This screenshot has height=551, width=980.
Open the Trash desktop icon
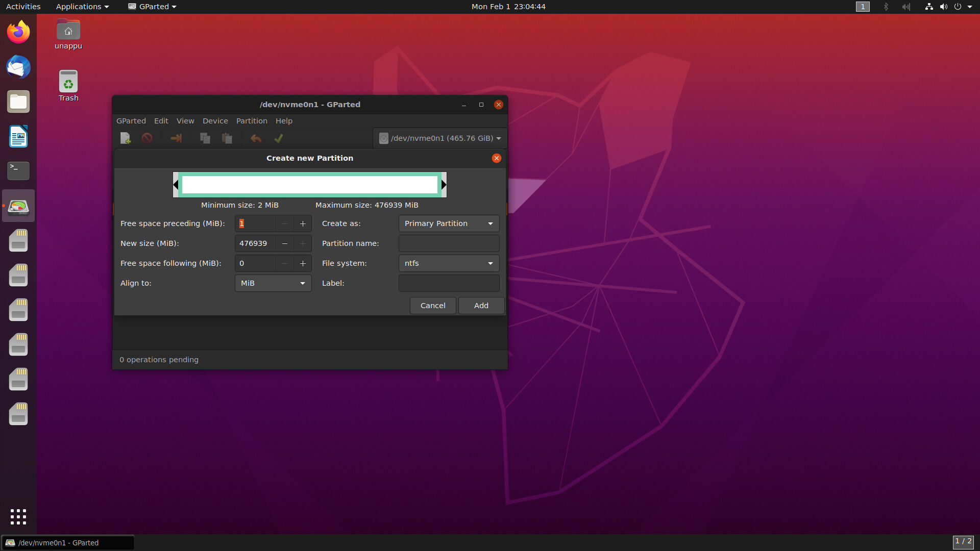(68, 86)
